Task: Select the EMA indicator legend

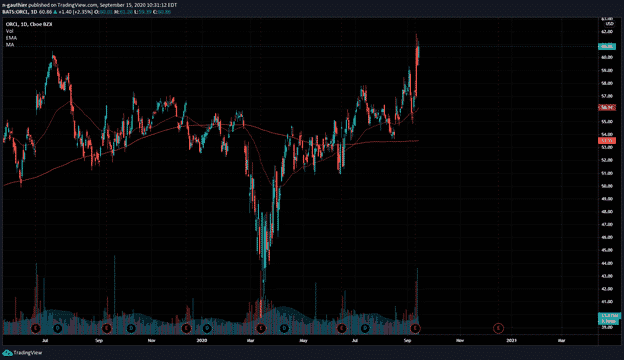Action: (x=11, y=38)
